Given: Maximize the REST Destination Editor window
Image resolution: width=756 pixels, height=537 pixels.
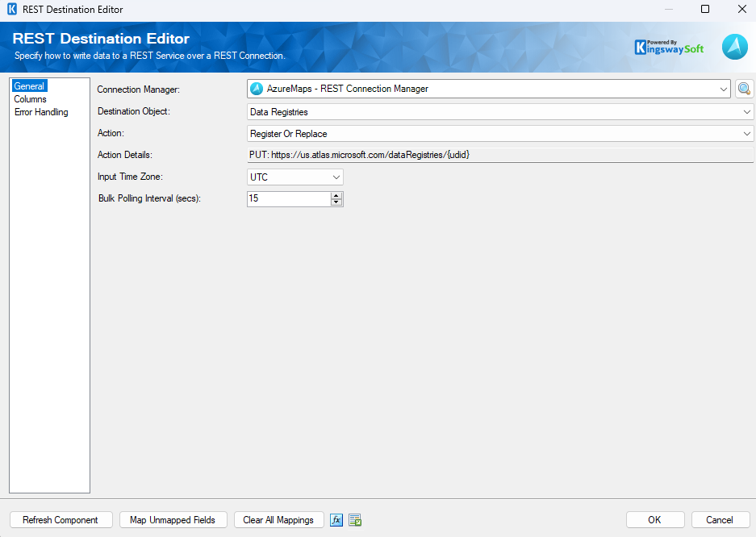Looking at the screenshot, I should click(x=705, y=9).
